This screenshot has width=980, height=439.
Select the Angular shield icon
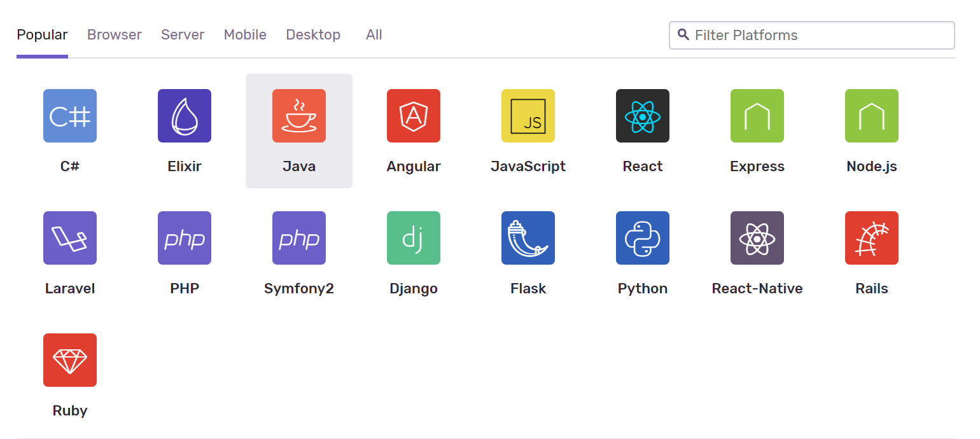414,116
